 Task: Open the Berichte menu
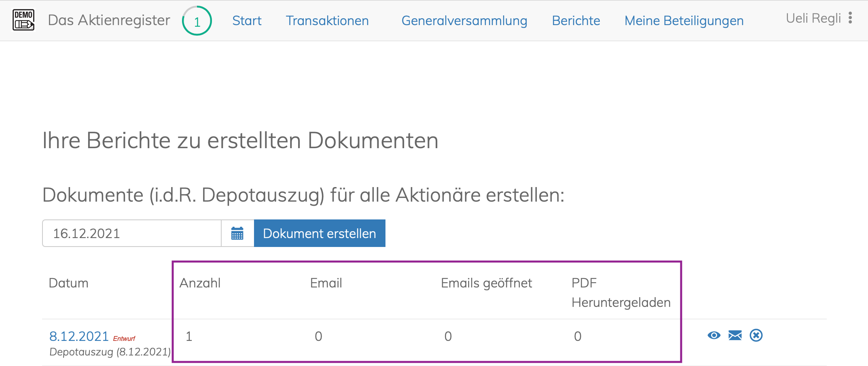pos(576,21)
